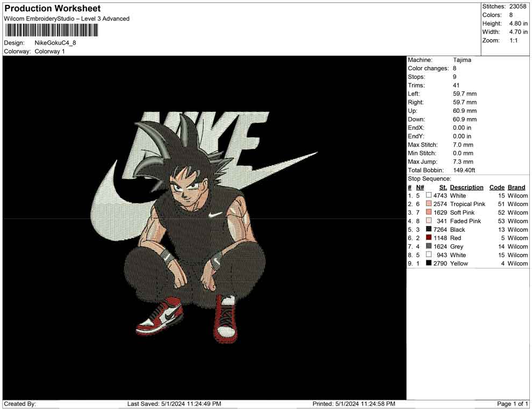Click the Width value '4.70 in'
Image resolution: width=532 pixels, height=409 pixels.
coord(518,32)
